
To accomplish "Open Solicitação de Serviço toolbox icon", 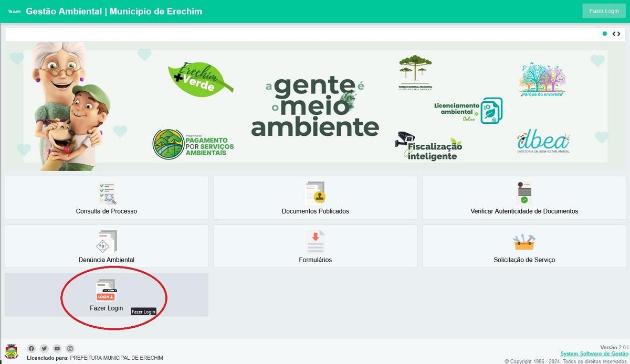I will (x=523, y=242).
